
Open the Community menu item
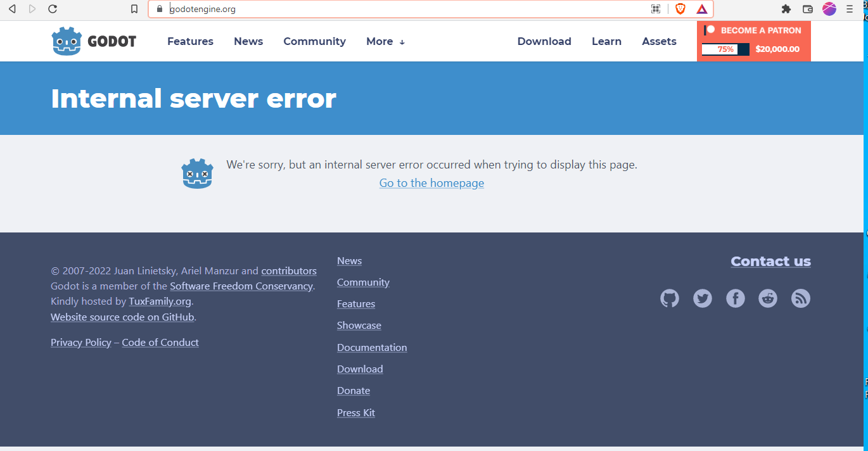[x=314, y=41]
